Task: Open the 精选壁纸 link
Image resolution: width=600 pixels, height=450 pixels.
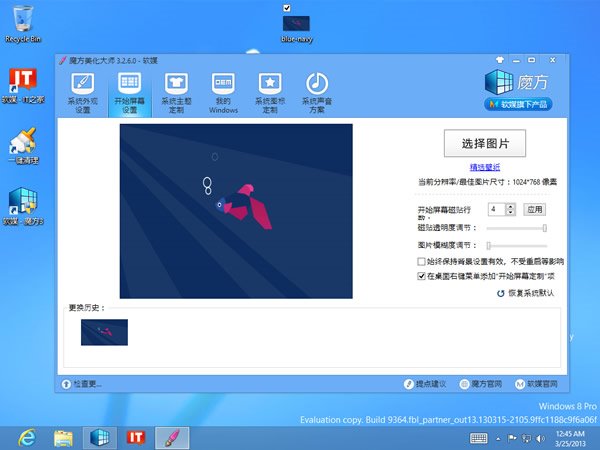Action: pyautogui.click(x=485, y=167)
